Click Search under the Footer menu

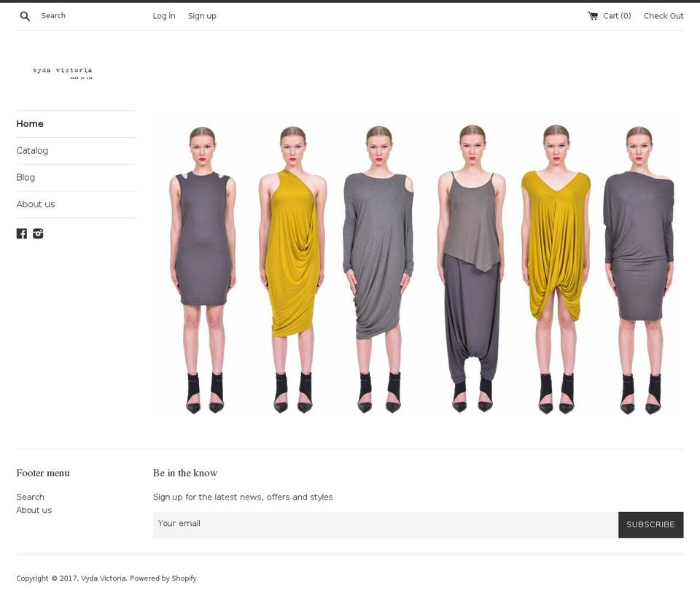(30, 497)
